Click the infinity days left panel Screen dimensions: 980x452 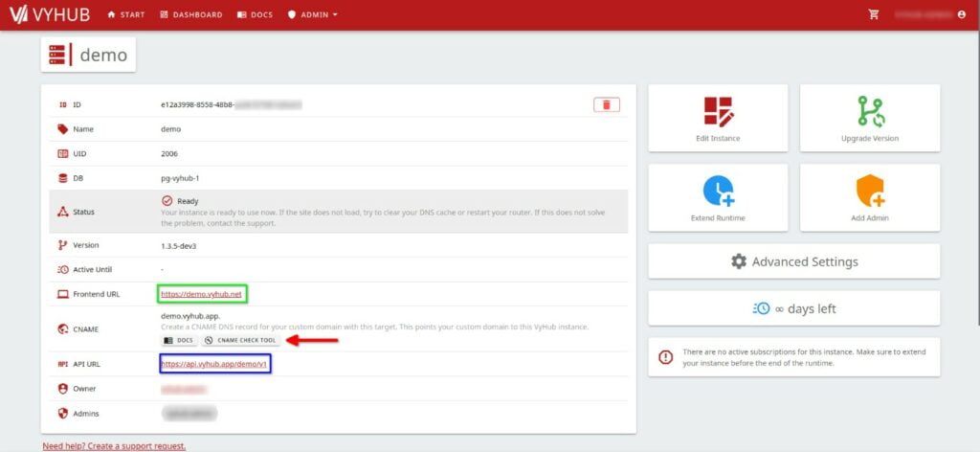(x=794, y=308)
